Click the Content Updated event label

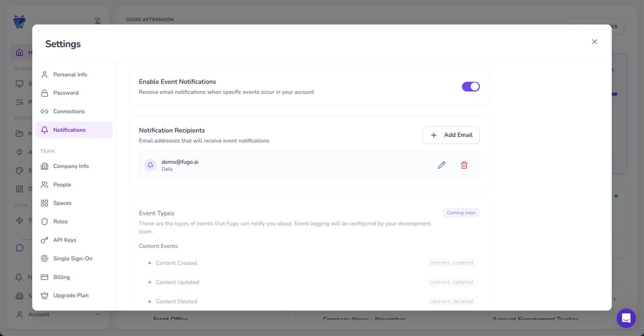(177, 282)
